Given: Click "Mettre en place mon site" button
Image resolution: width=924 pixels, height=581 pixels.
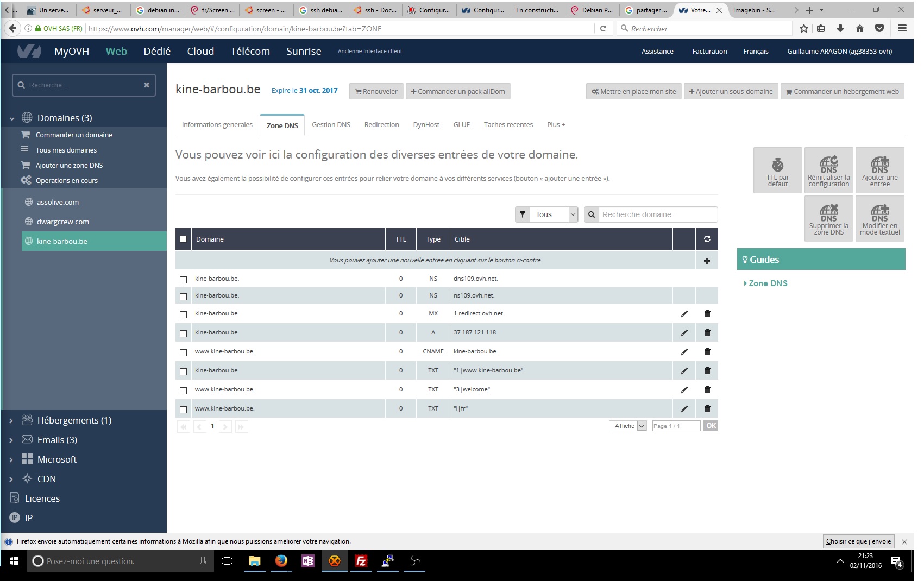Looking at the screenshot, I should pyautogui.click(x=633, y=91).
